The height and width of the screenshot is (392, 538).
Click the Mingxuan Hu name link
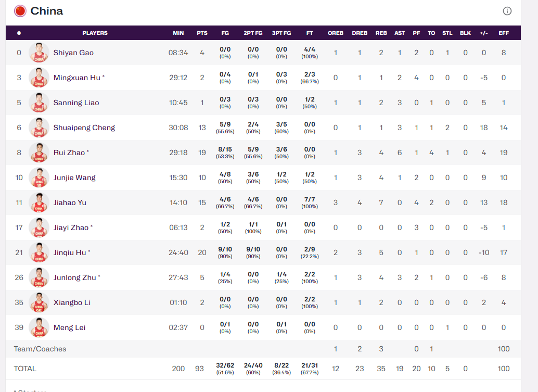[x=76, y=78]
